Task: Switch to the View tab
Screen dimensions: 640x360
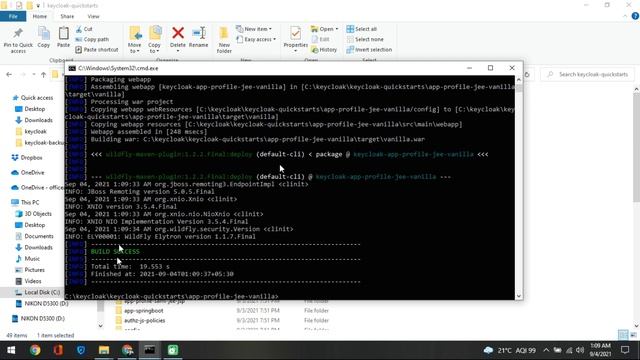Action: click(x=93, y=16)
